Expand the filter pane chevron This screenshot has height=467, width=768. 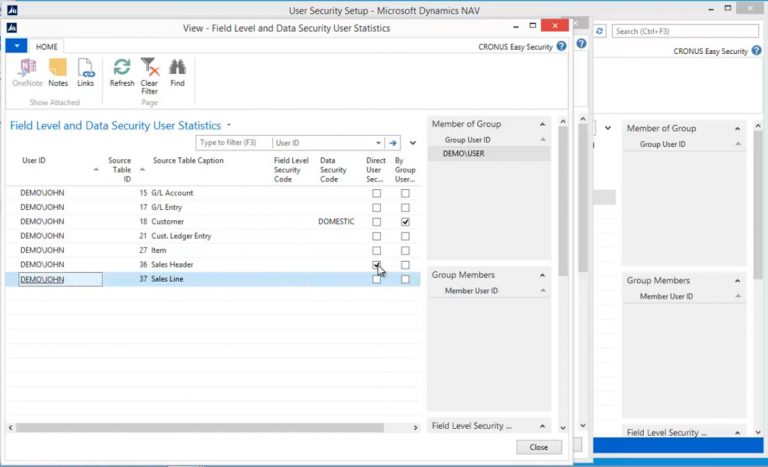[412, 143]
